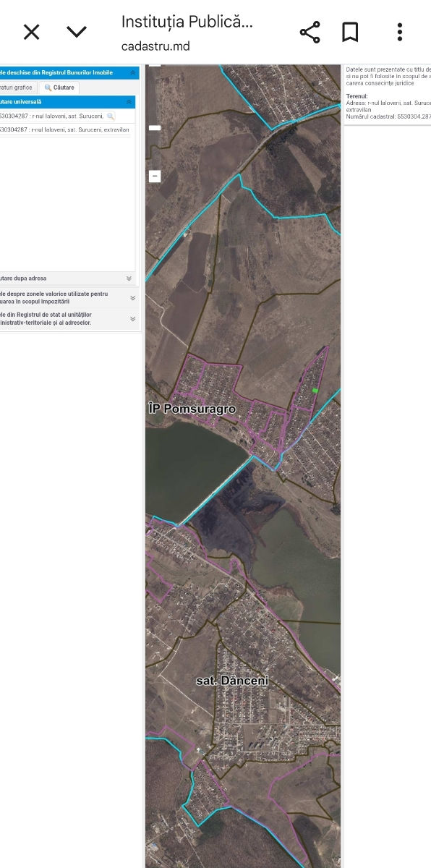Bookmark the current page
This screenshot has height=868, width=431.
point(351,32)
